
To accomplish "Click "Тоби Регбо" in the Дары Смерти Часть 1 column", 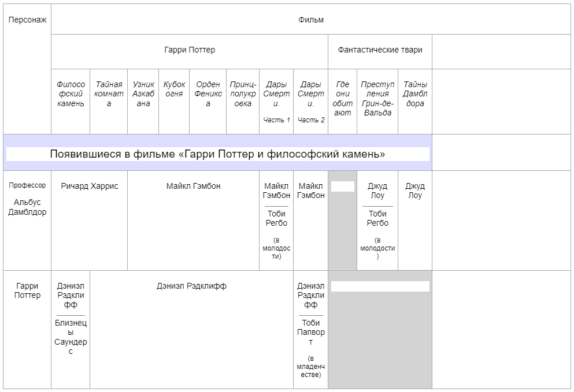I will pos(276,218).
